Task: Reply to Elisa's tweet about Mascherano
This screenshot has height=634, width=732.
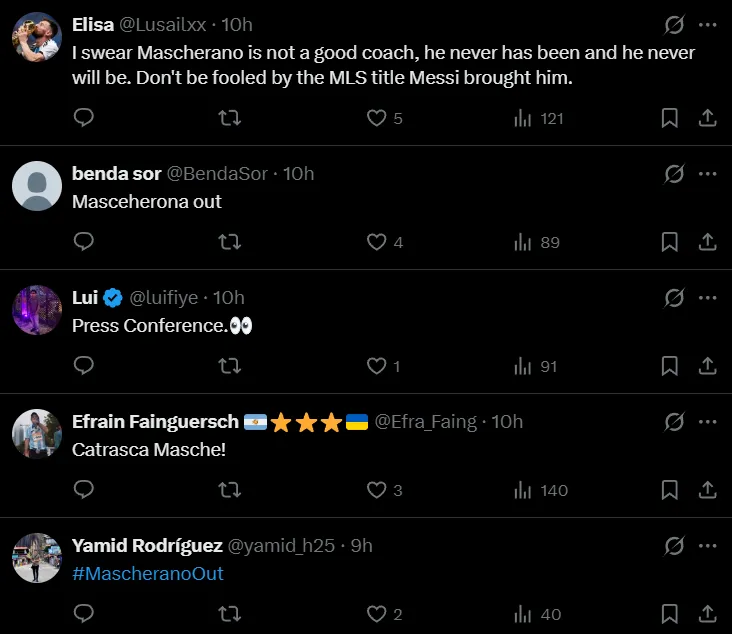Action: 84,118
